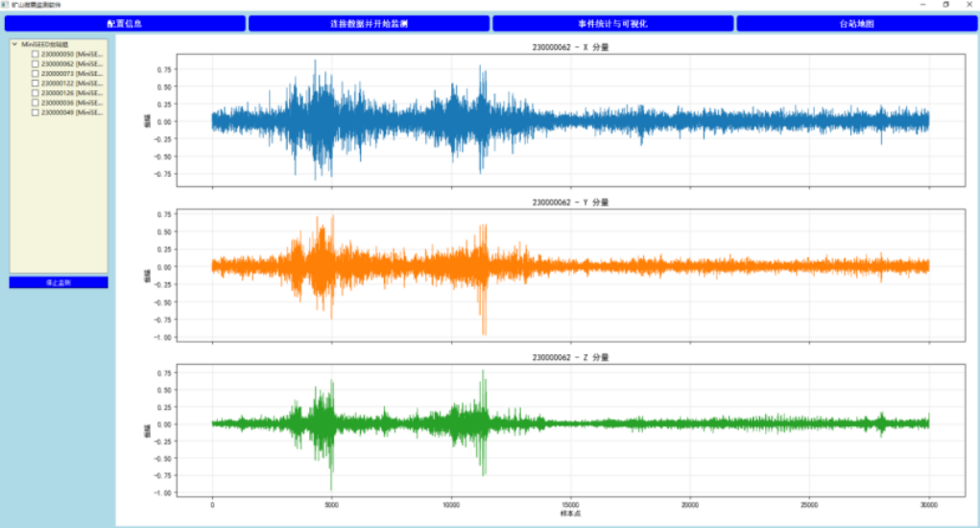Click the '230000062 - Y 分量' plot title
This screenshot has width=980, height=528.
(x=570, y=203)
